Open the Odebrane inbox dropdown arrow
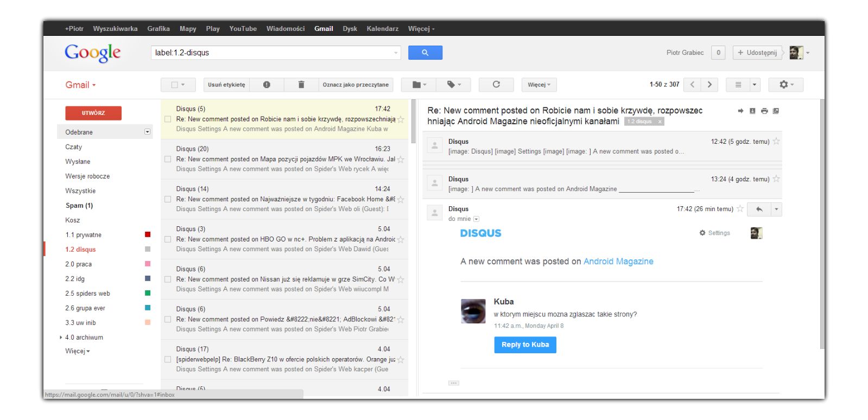The height and width of the screenshot is (420, 868). coord(147,132)
